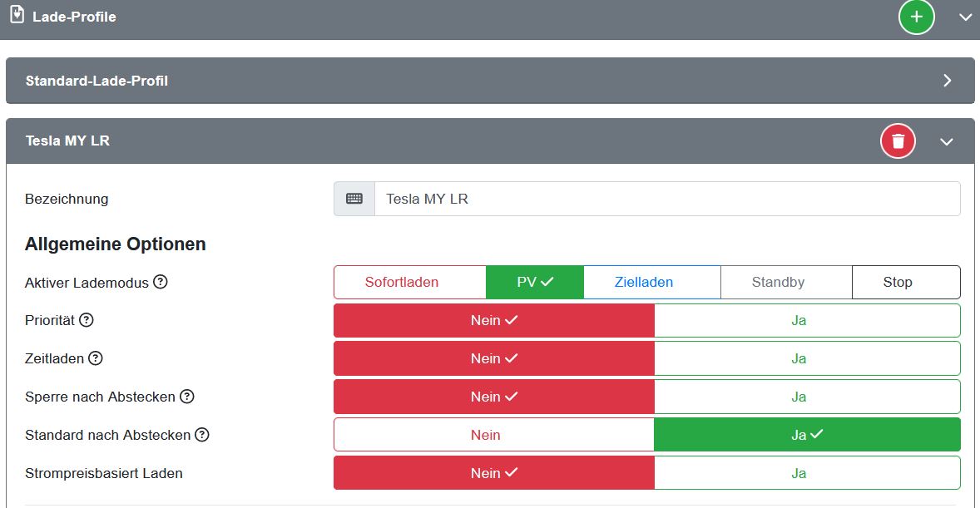This screenshot has height=508, width=980.
Task: Click the Bezeichnung label
Action: [67, 200]
